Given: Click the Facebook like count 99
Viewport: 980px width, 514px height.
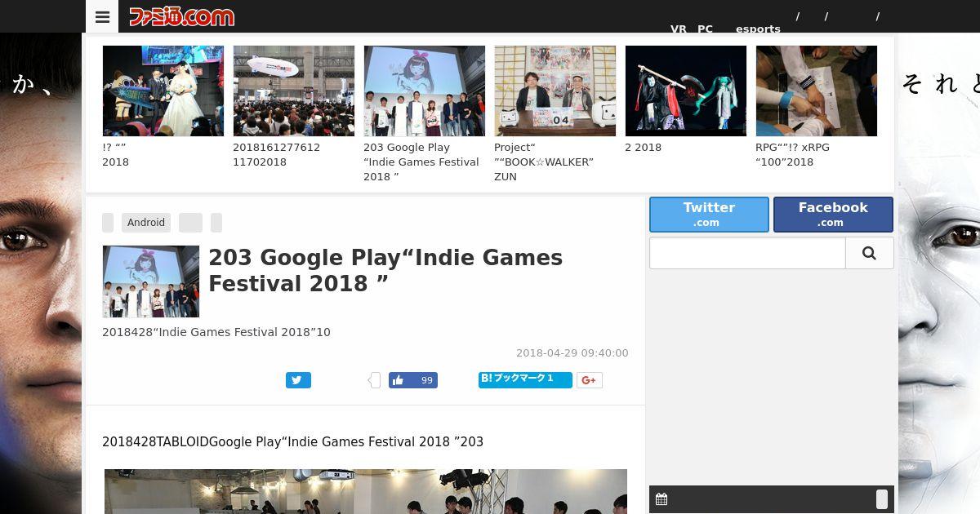Looking at the screenshot, I should coord(426,380).
